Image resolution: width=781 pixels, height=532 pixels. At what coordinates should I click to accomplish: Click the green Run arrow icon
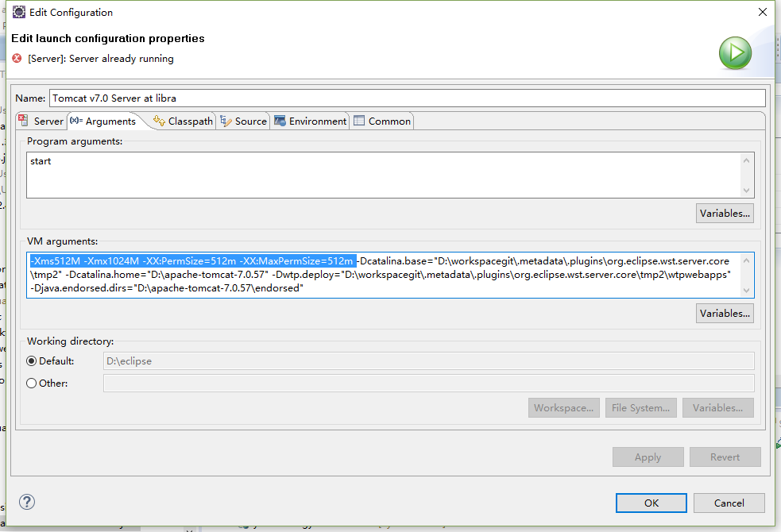735,52
